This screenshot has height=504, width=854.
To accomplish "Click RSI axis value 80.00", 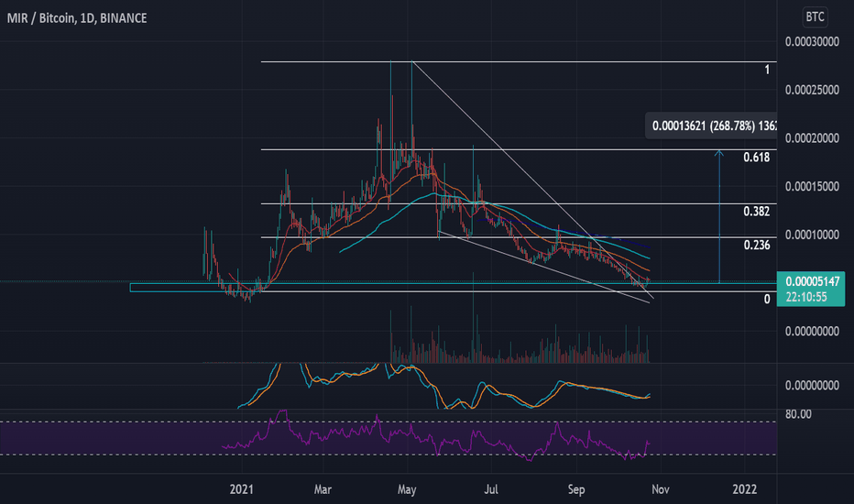I will [798, 414].
